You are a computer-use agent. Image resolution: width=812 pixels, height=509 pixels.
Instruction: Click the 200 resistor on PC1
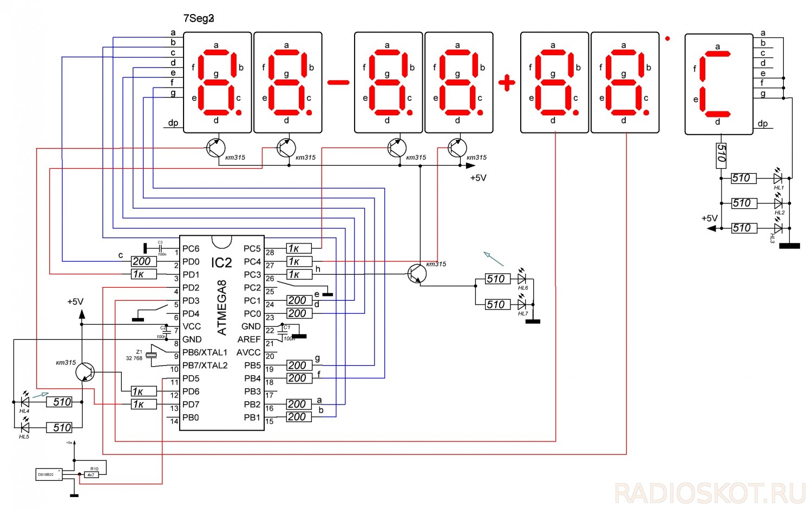tap(299, 300)
